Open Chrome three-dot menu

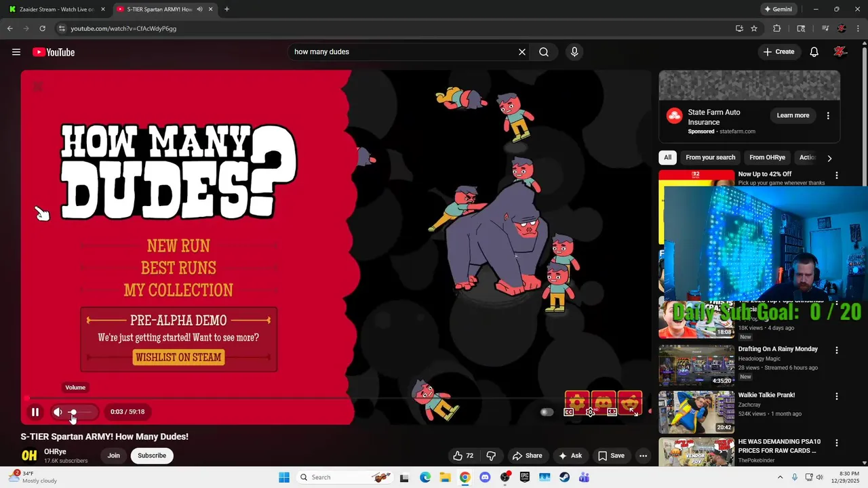click(858, 28)
